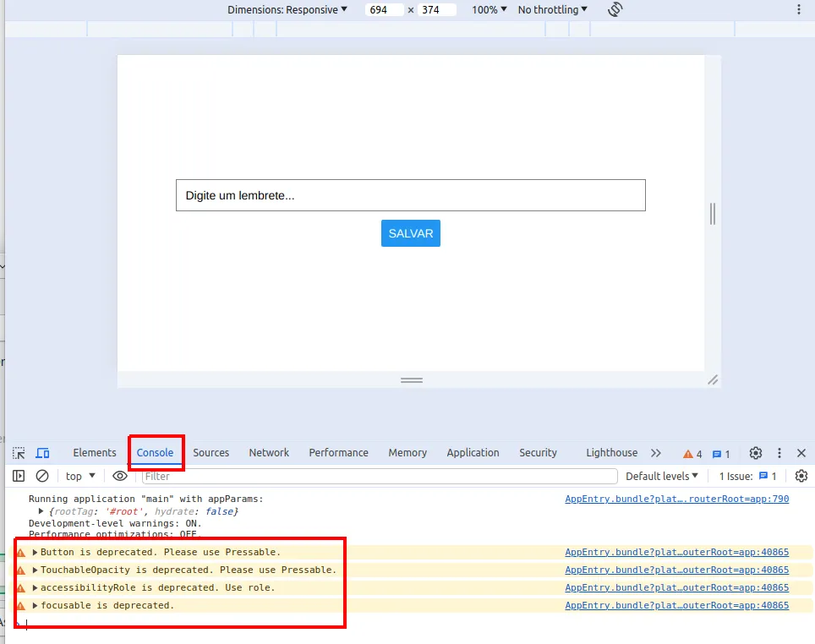The height and width of the screenshot is (644, 815).
Task: Open DevTools customize kebab menu
Action: click(x=779, y=453)
